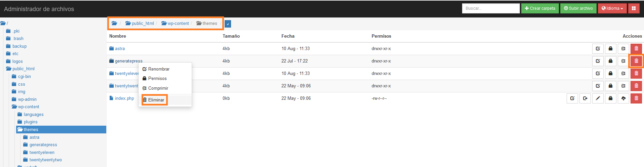Image resolution: width=644 pixels, height=167 pixels.
Task: Select Renombrar from the context menu
Action: 158,69
